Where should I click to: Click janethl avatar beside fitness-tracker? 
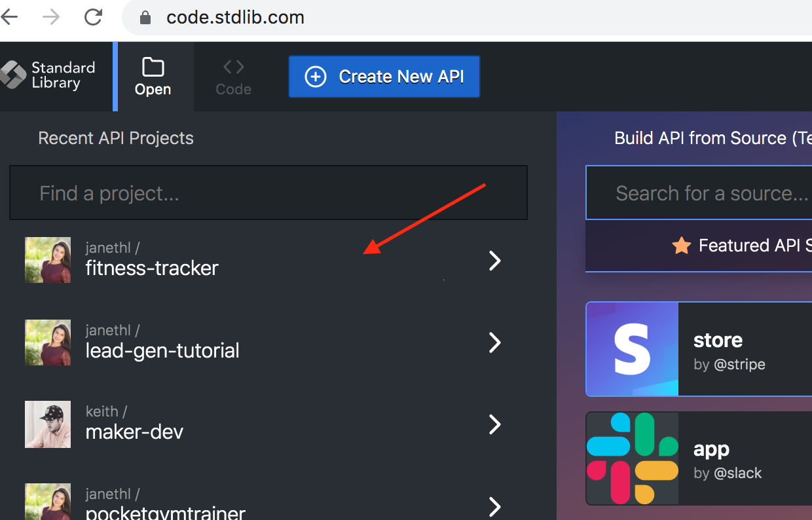[x=48, y=260]
